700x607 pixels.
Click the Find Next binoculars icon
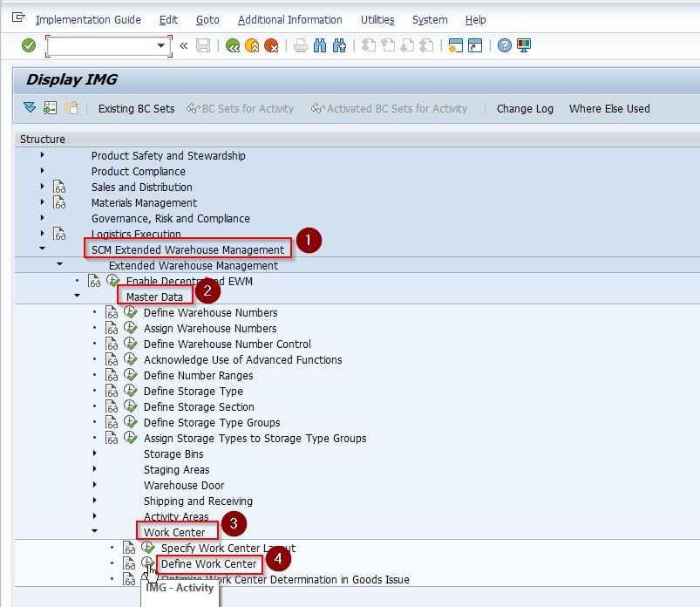point(339,45)
